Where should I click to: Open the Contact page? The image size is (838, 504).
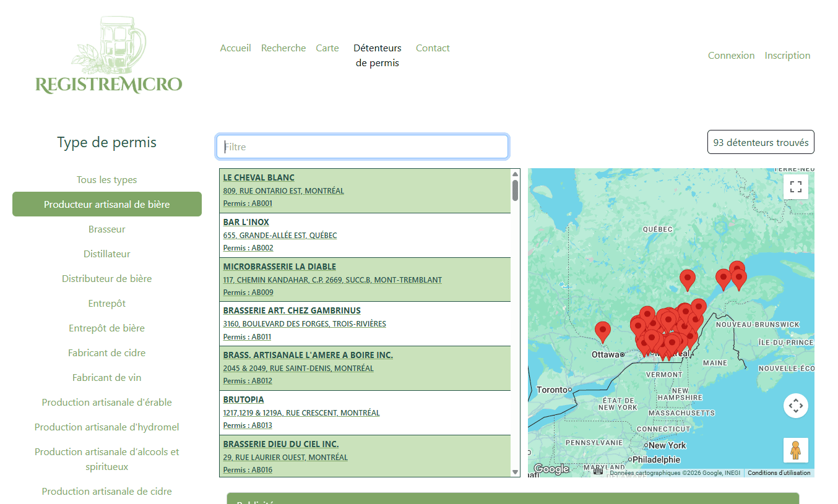point(433,48)
